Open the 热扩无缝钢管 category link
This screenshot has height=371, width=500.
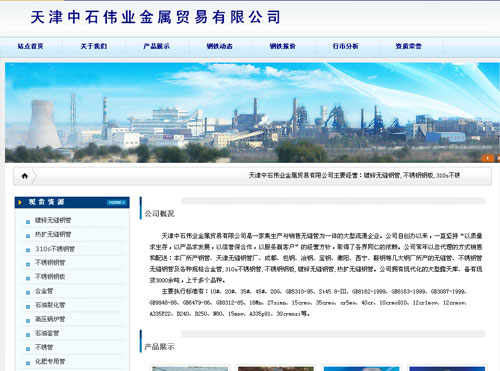53,234
